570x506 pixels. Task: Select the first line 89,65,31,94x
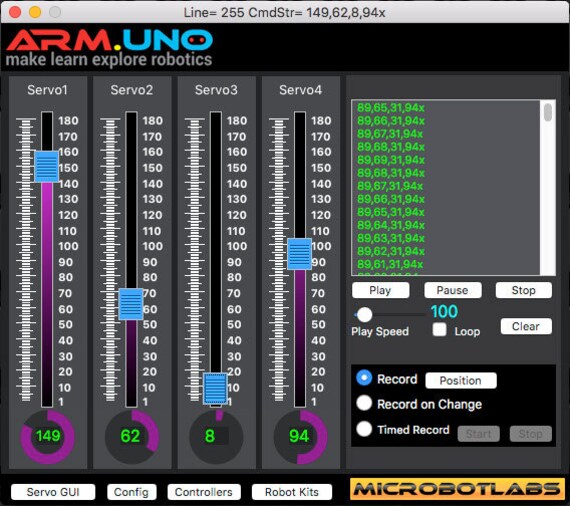tap(391, 108)
